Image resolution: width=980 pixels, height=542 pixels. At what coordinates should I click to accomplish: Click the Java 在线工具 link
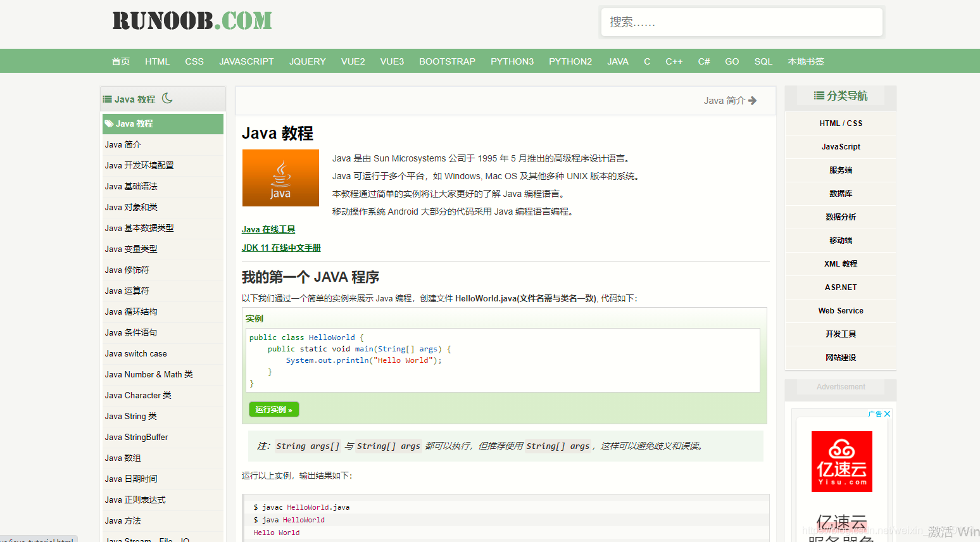coord(268,230)
